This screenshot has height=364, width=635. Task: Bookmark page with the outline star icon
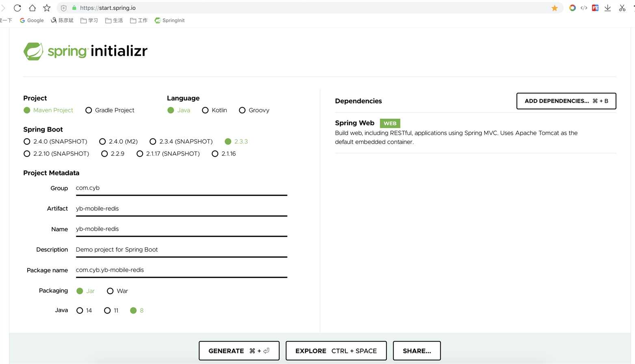(47, 8)
